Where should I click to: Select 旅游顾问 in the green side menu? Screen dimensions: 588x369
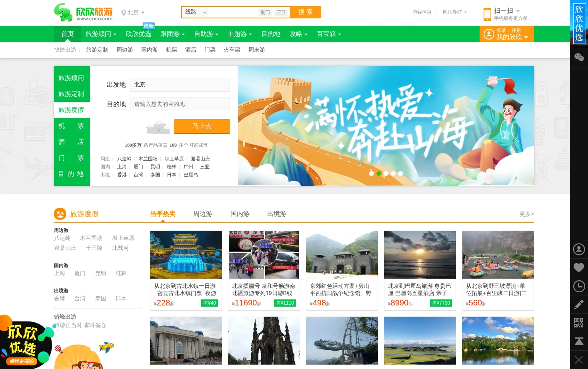[x=72, y=78]
